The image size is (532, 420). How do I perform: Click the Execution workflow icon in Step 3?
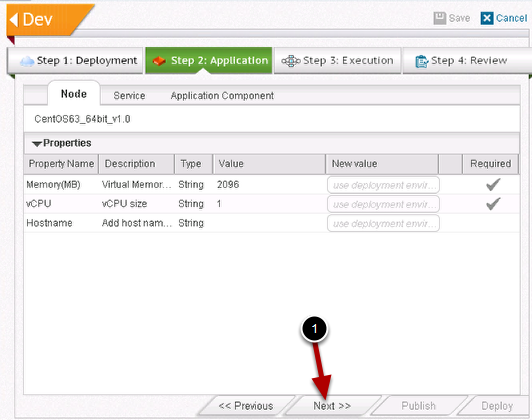click(x=291, y=61)
